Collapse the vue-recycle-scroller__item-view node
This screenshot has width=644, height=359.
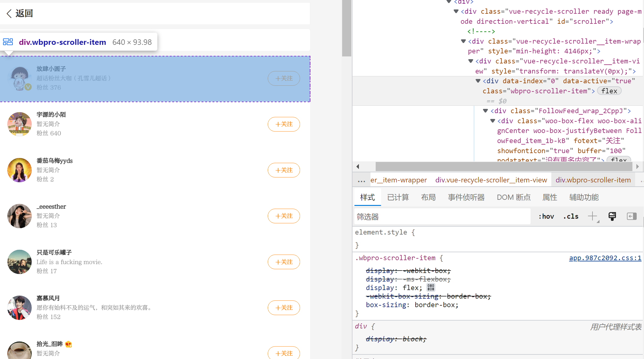coord(471,61)
